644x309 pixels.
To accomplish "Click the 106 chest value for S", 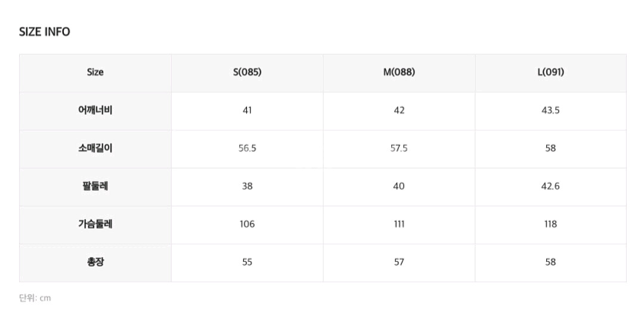I will (x=247, y=224).
